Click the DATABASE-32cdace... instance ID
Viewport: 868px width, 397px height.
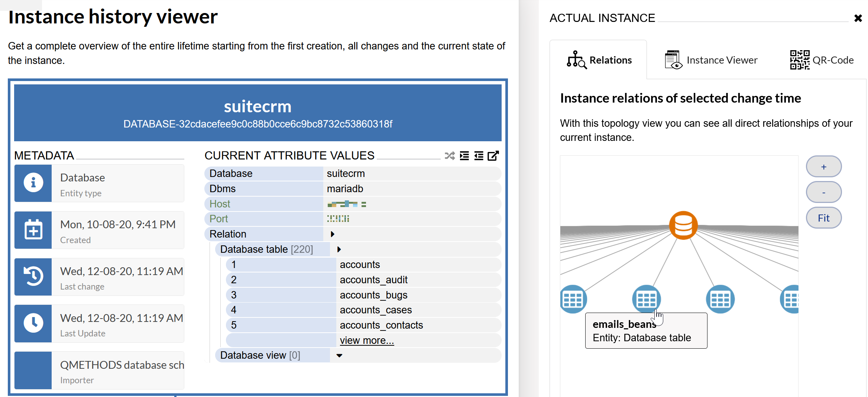[258, 124]
